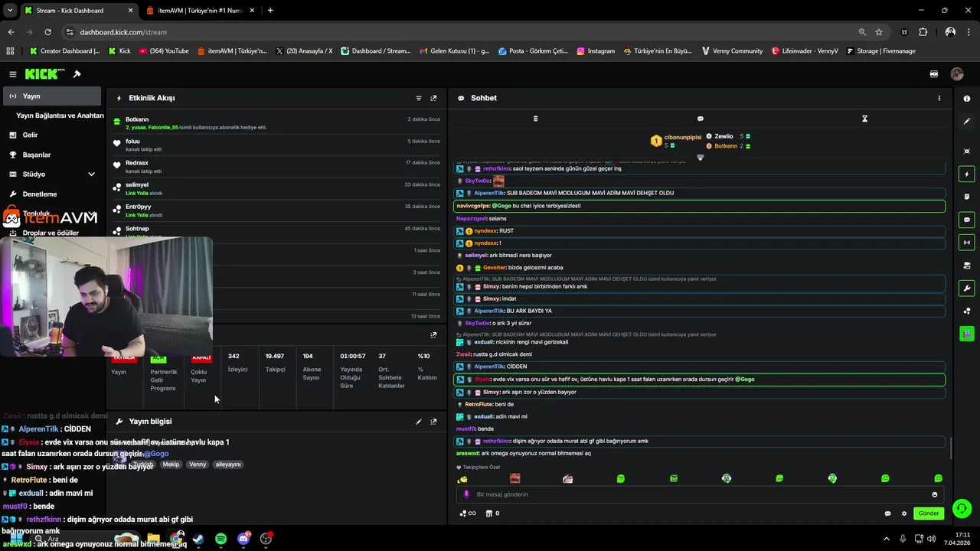Viewport: 980px width, 551px height.
Task: Click the speaker volume icon in system tray
Action: tap(932, 539)
